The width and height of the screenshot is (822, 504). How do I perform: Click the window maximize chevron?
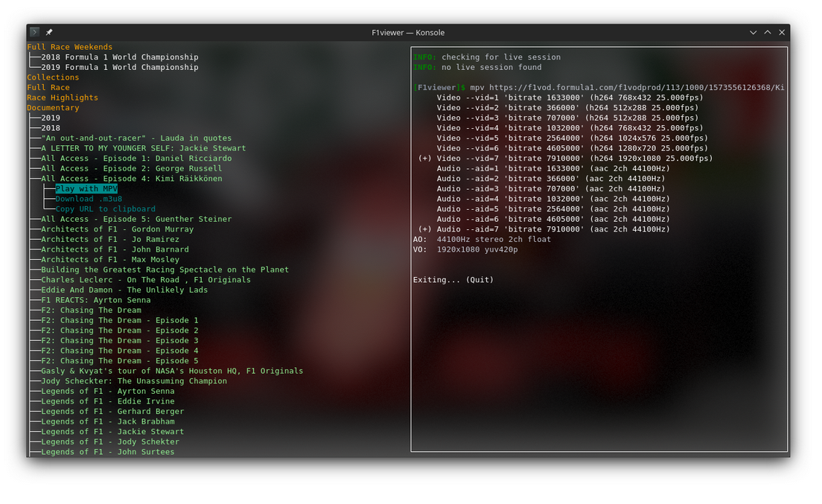[x=768, y=32]
